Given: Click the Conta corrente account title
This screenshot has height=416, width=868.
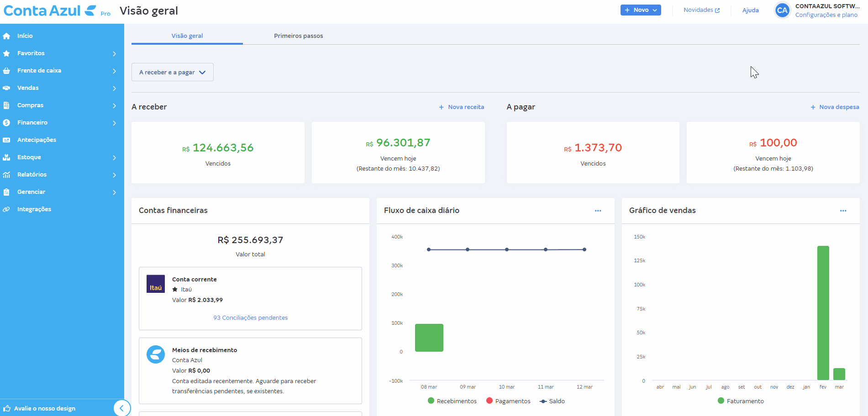Looking at the screenshot, I should pyautogui.click(x=195, y=279).
